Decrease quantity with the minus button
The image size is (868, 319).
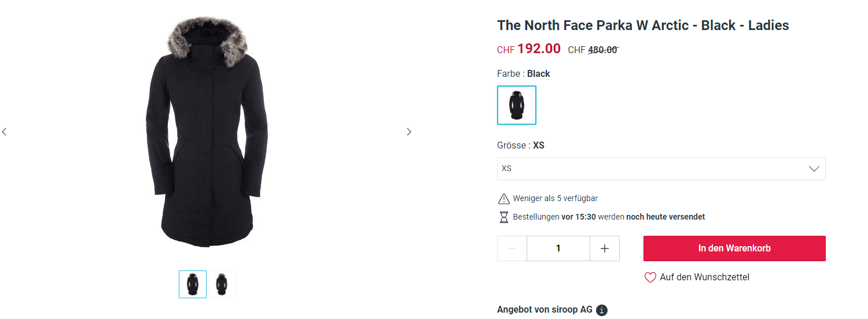(x=512, y=248)
